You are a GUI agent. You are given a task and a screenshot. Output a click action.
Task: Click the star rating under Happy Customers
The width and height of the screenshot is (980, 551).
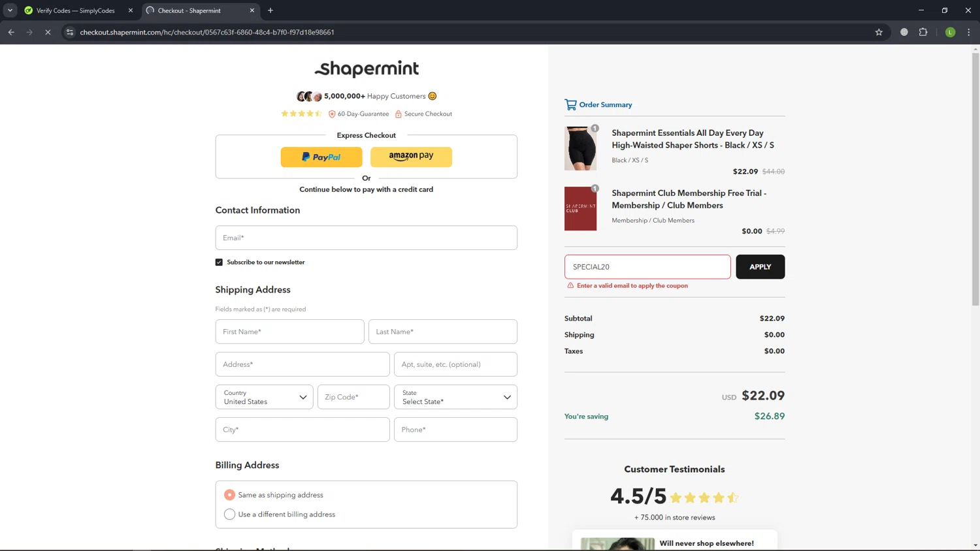click(302, 114)
